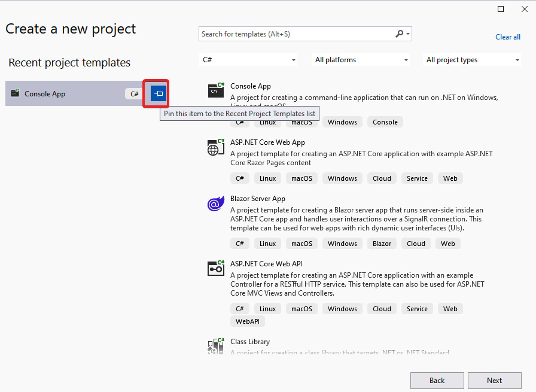Click the Class Library template icon
The image size is (536, 392).
[x=216, y=345]
